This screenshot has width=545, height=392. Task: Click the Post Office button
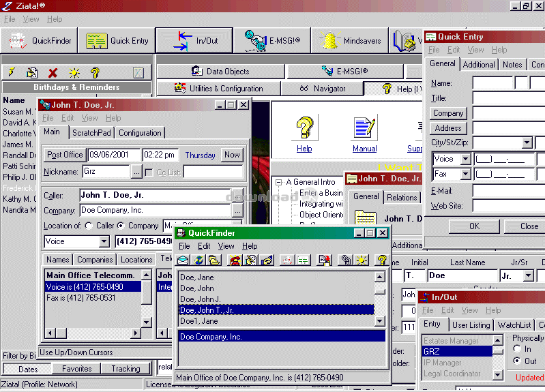click(x=65, y=155)
